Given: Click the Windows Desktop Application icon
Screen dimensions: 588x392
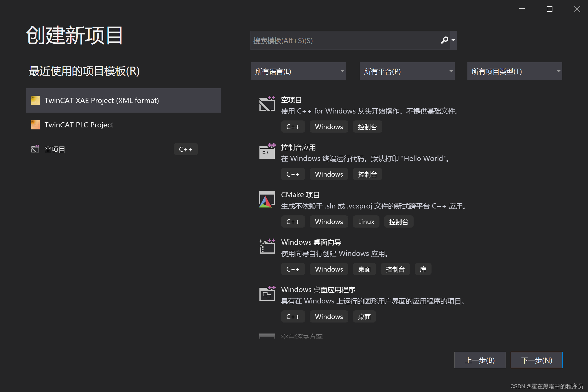Looking at the screenshot, I should [x=267, y=294].
